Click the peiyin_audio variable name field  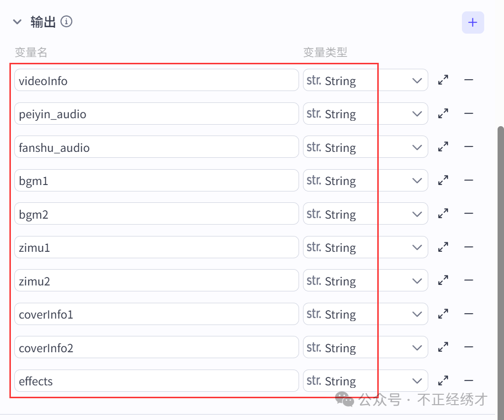click(x=156, y=114)
